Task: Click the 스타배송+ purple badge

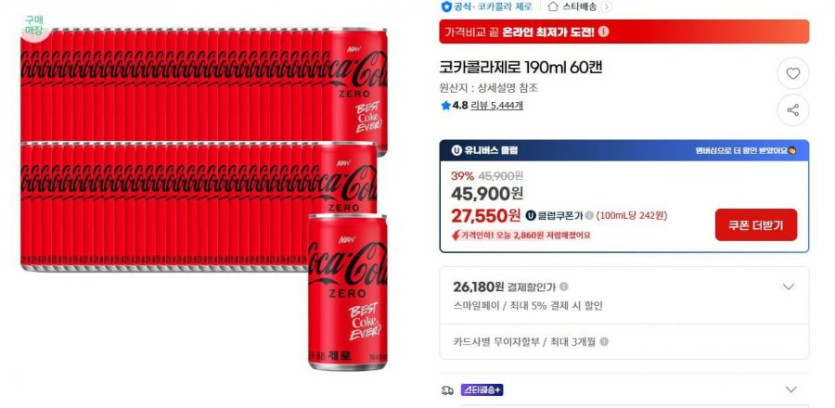Action: pyautogui.click(x=481, y=390)
